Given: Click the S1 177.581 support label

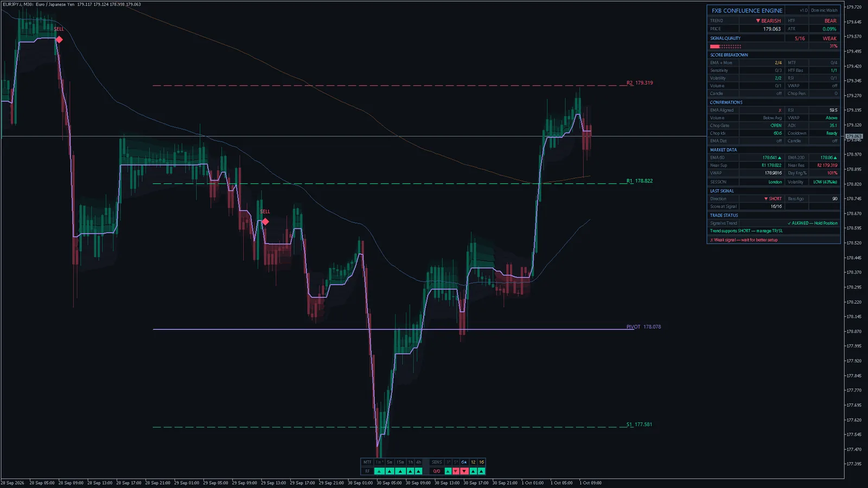Looking at the screenshot, I should pos(639,425).
